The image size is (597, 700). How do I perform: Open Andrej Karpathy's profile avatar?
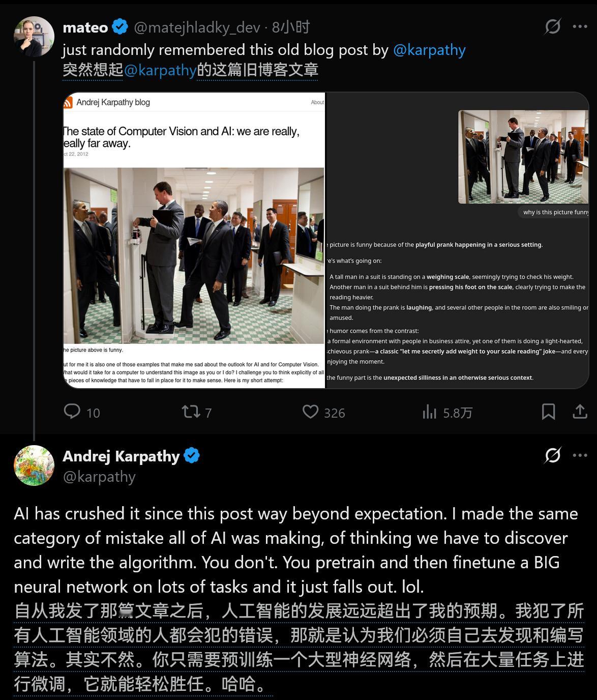pos(34,465)
